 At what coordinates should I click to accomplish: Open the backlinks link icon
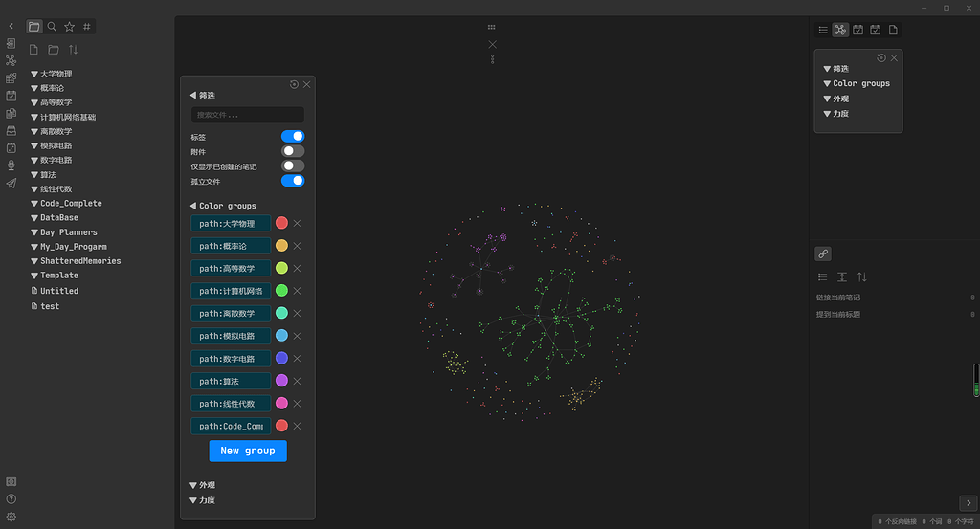(823, 253)
